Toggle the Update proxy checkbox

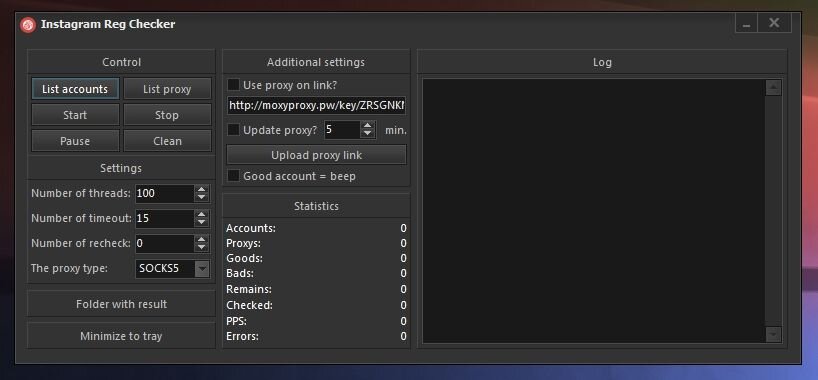tap(234, 130)
